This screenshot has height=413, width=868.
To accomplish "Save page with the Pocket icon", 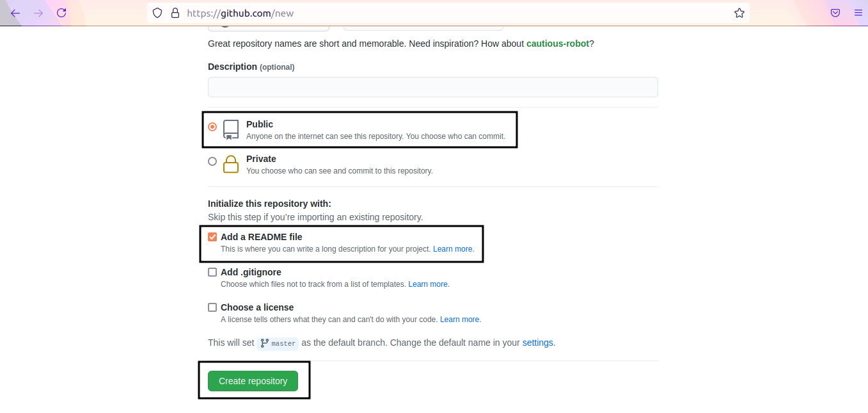I will tap(835, 13).
